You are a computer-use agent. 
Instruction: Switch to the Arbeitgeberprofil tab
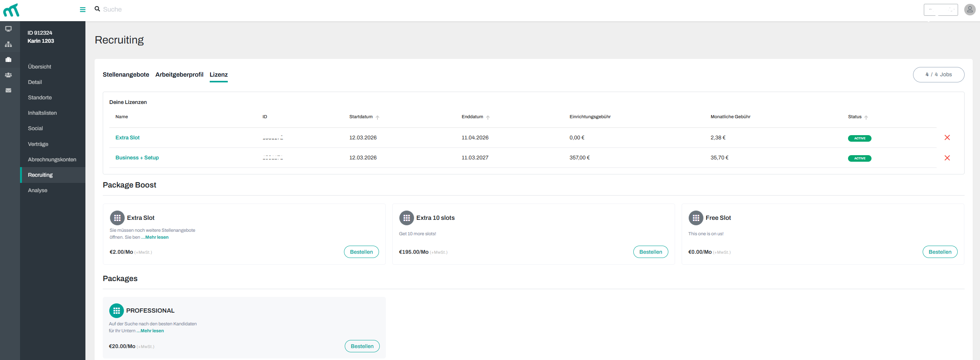point(179,75)
